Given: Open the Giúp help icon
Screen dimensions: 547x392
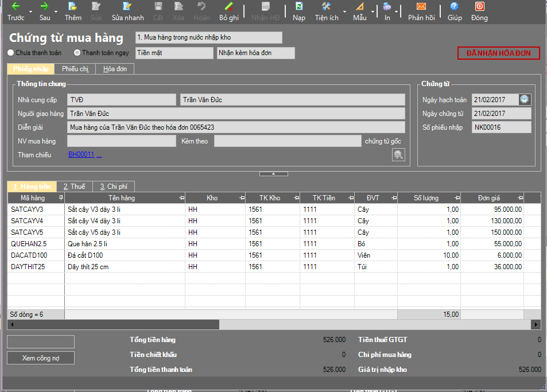Looking at the screenshot, I should (455, 7).
